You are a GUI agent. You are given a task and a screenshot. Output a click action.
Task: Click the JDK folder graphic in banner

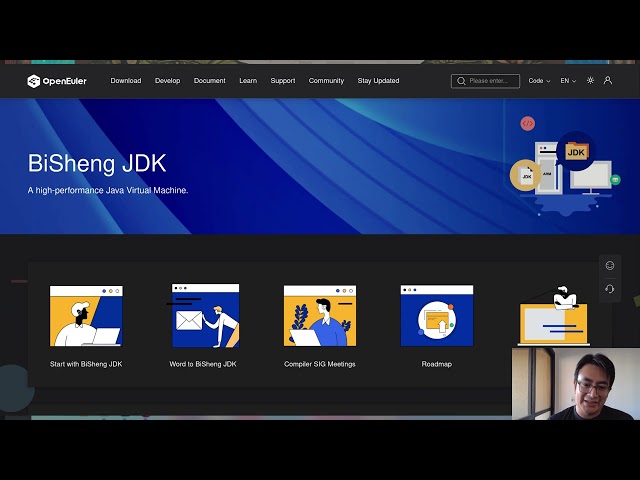click(x=576, y=151)
